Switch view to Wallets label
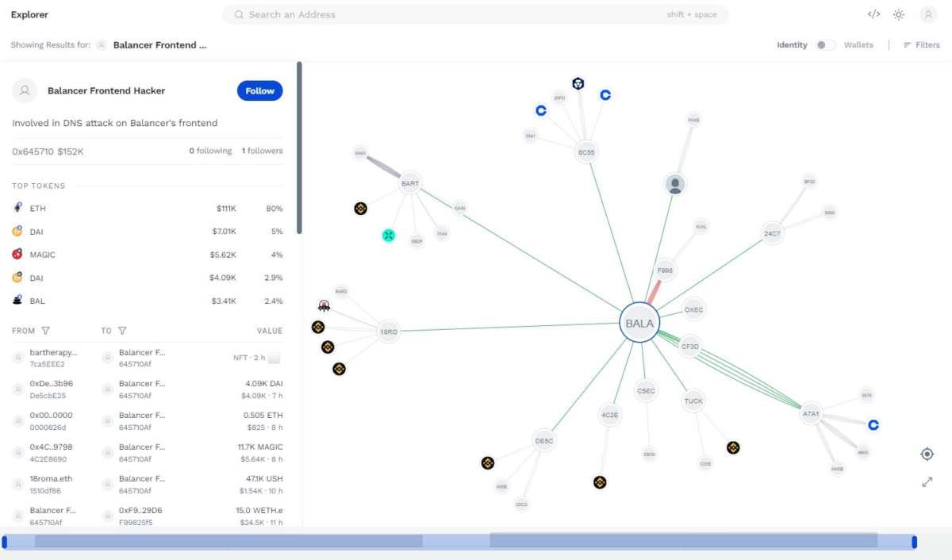This screenshot has width=952, height=560. point(858,45)
